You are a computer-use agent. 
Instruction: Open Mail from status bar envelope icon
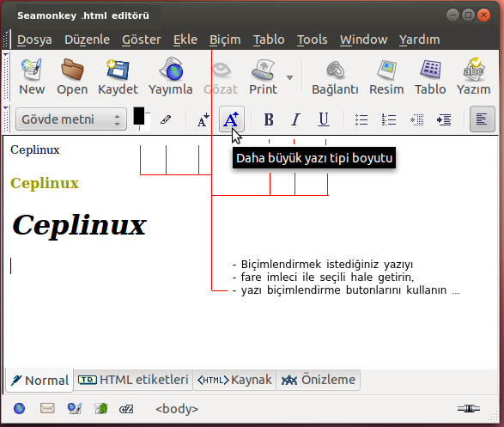pyautogui.click(x=47, y=408)
